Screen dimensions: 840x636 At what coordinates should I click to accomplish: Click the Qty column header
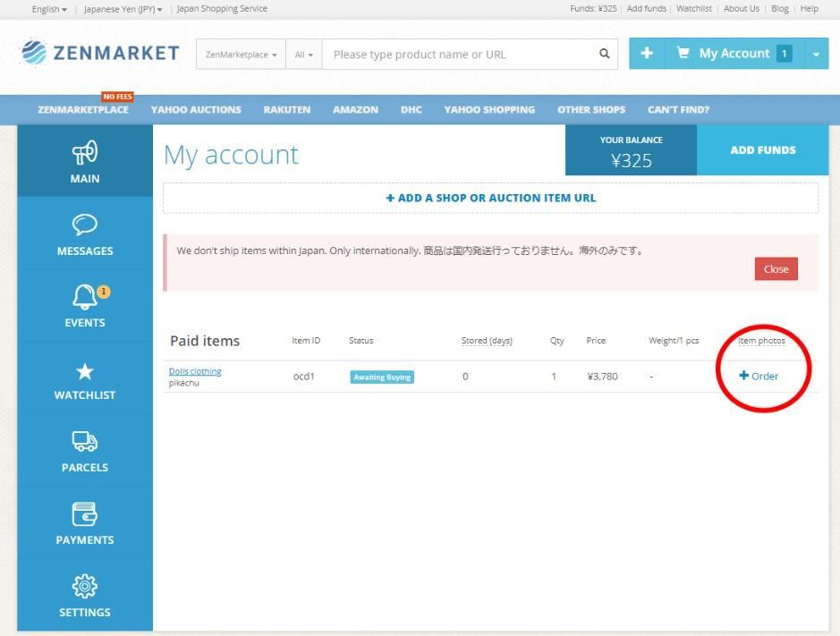coord(556,341)
